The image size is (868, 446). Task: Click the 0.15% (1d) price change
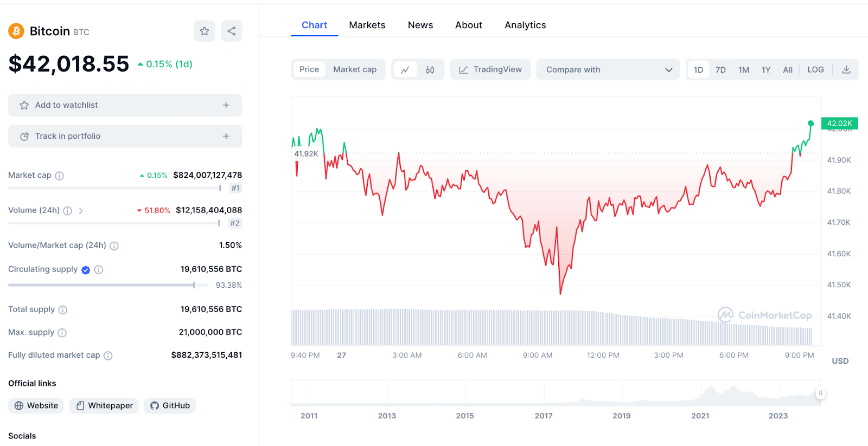(x=165, y=64)
